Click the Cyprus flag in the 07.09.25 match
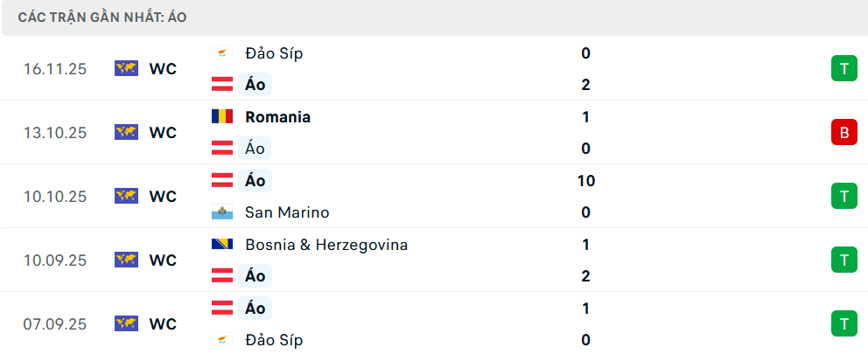Image resolution: width=868 pixels, height=354 pixels. 222,340
